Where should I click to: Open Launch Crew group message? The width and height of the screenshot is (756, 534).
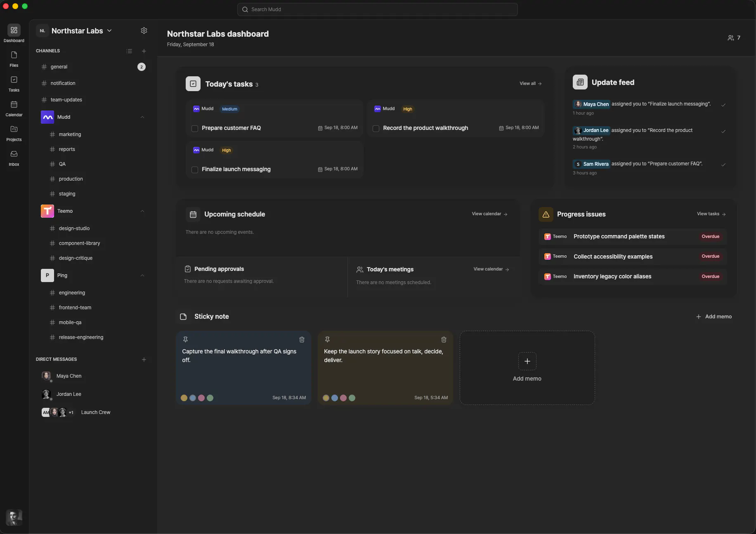click(93, 412)
